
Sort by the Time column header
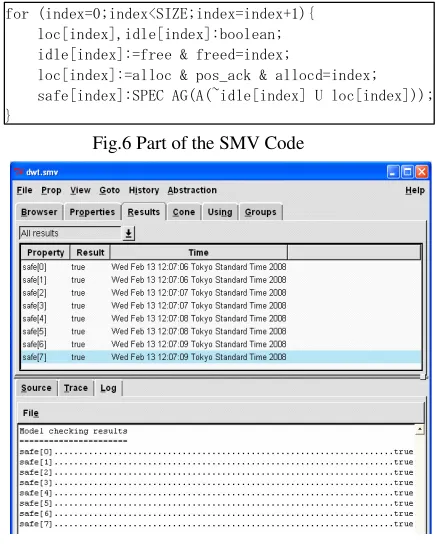point(199,252)
